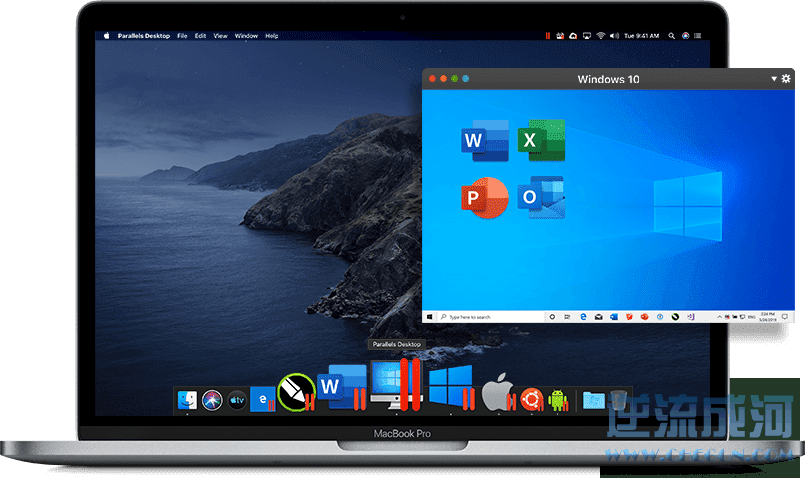The width and height of the screenshot is (805, 478).
Task: Open the Apple menu
Action: point(107,36)
